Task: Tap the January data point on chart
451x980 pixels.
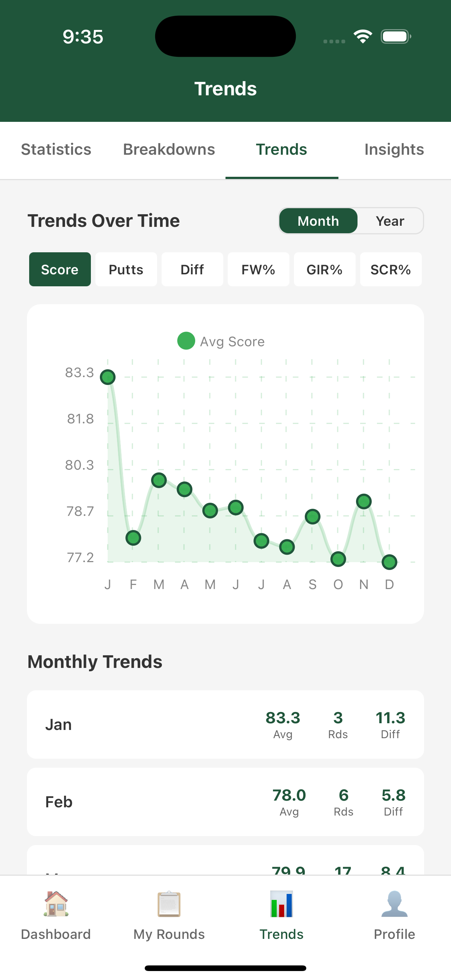Action: [x=108, y=377]
